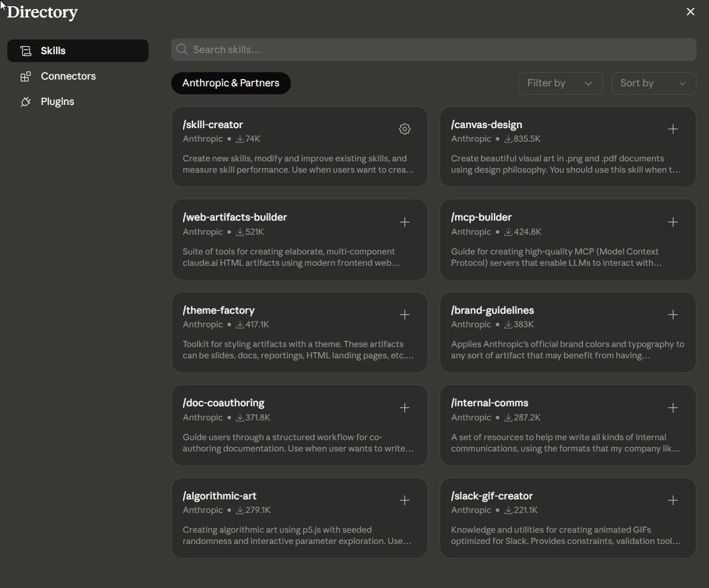The image size is (709, 588).
Task: Click description starting 'Create new skills, modify'
Action: pyautogui.click(x=298, y=164)
